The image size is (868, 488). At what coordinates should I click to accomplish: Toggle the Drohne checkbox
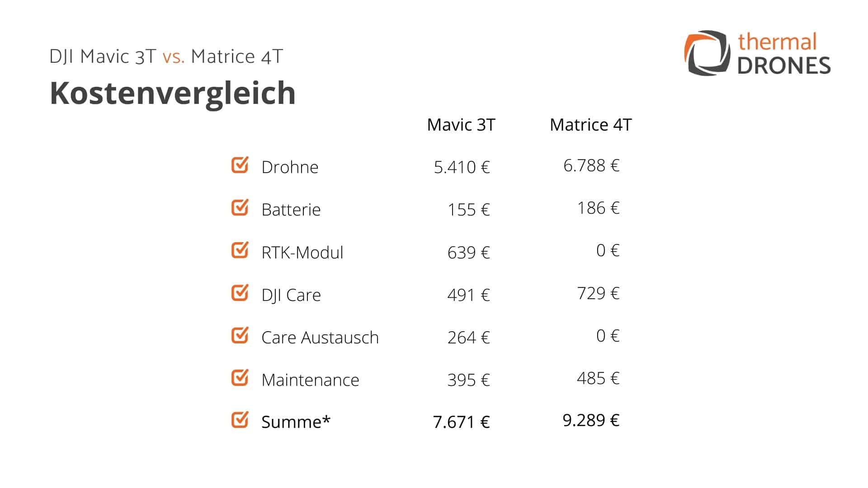pyautogui.click(x=240, y=165)
